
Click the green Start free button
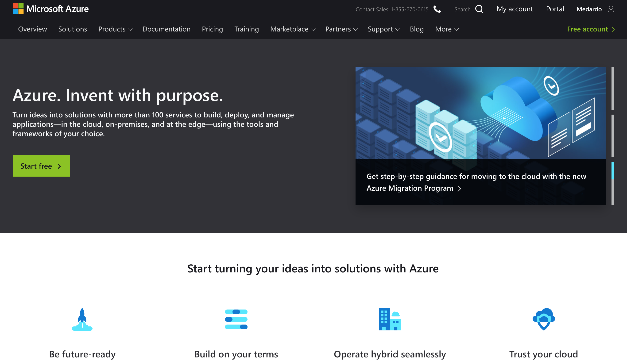pos(41,166)
